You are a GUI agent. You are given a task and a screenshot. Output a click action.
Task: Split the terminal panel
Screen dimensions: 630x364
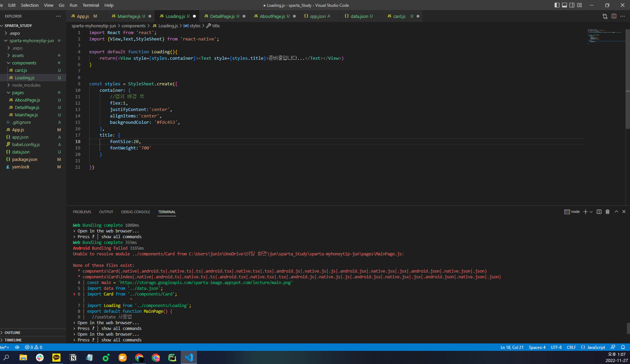599,212
